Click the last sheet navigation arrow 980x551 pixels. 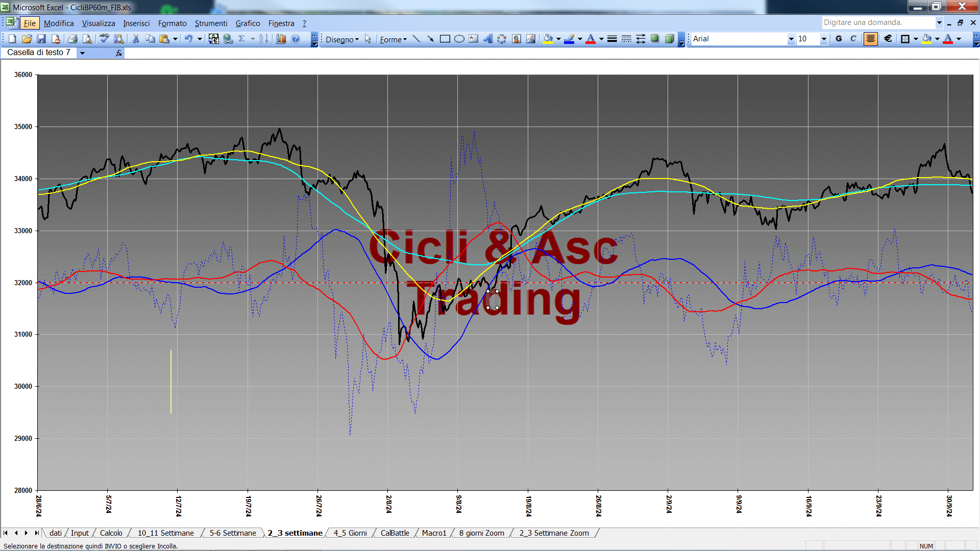coord(36,533)
